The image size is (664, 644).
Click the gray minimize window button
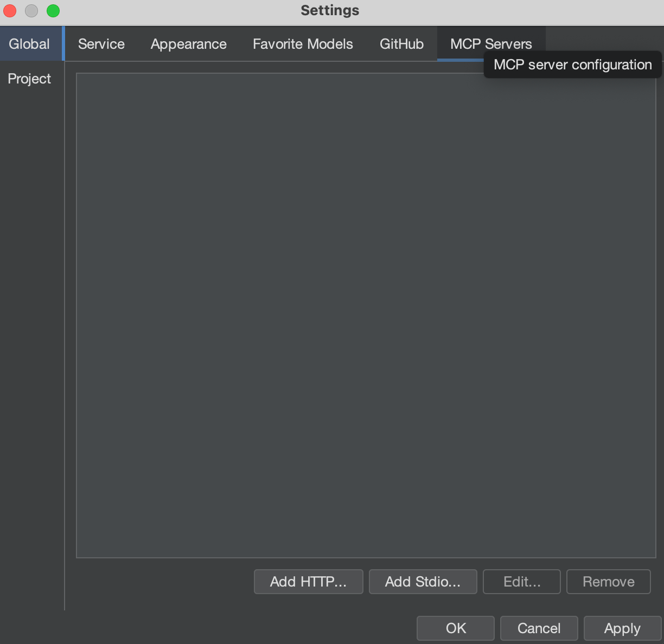pyautogui.click(x=31, y=10)
